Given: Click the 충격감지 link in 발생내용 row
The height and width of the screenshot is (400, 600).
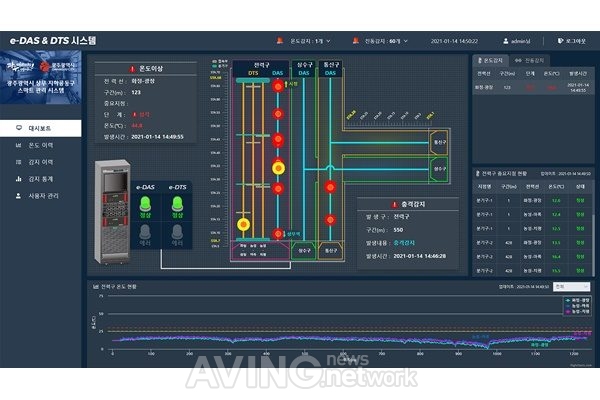Looking at the screenshot, I should [404, 243].
